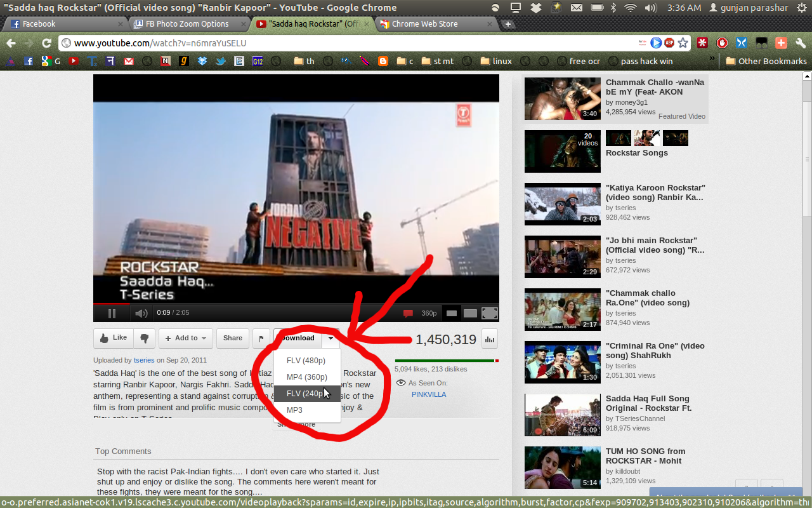
Task: Switch to the Chrome Web Store tab
Action: 436,24
